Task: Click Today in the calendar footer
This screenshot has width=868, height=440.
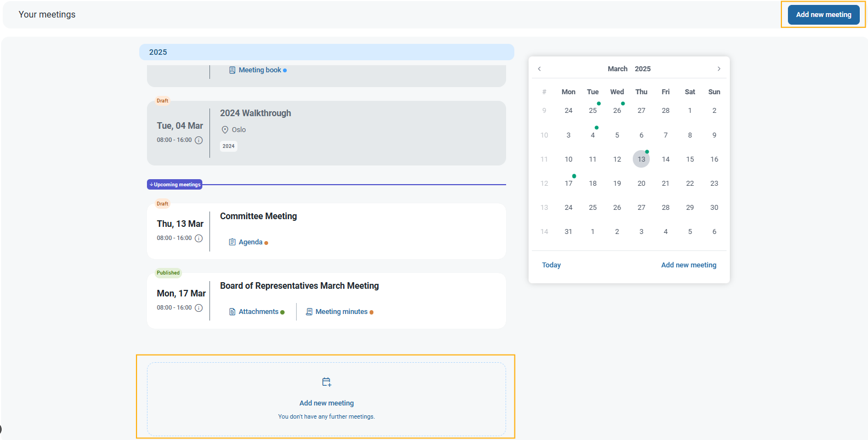Action: (x=552, y=265)
